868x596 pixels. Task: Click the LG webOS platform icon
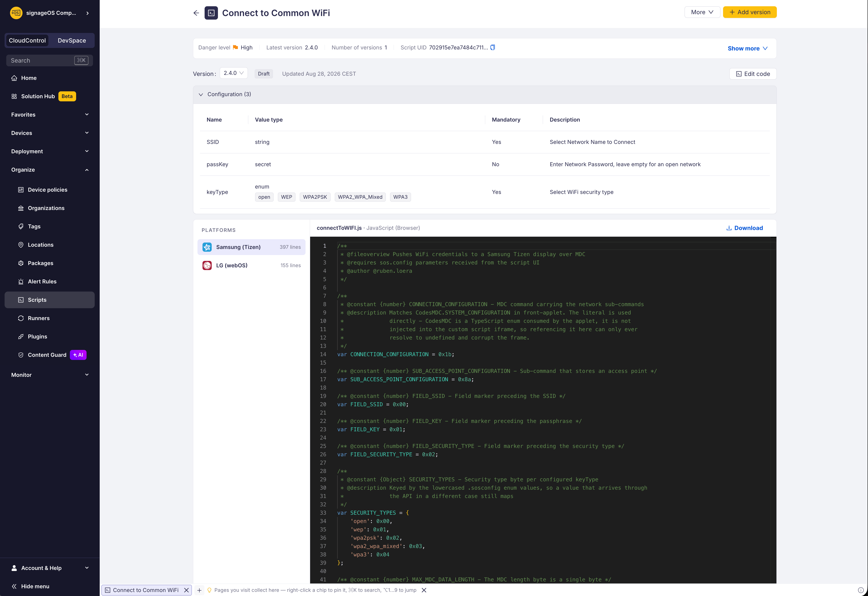coord(207,265)
